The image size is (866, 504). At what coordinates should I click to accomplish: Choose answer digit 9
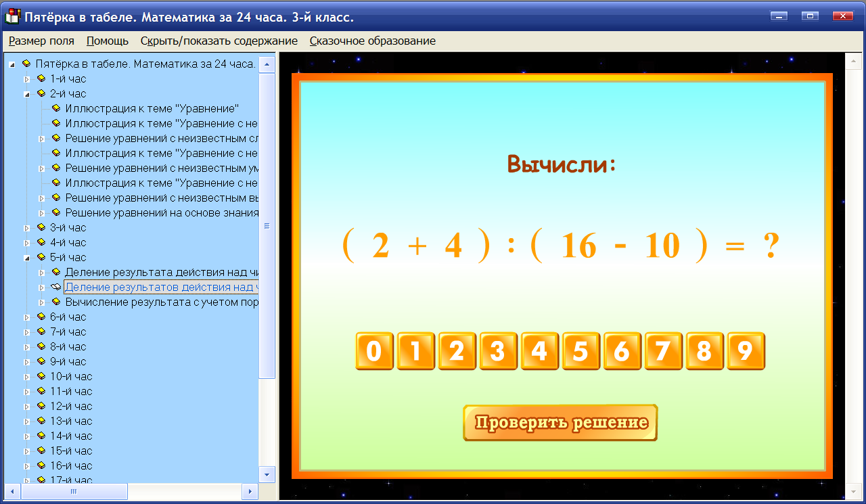point(746,351)
